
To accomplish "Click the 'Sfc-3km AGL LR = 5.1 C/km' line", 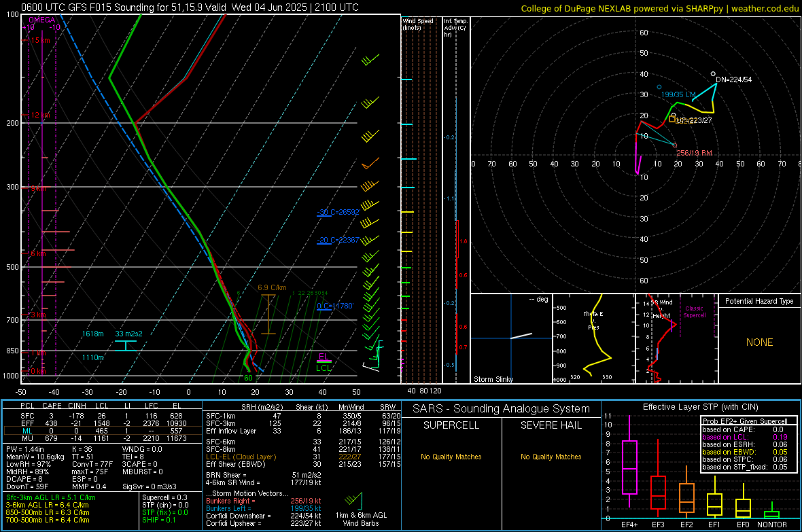I will [51, 497].
